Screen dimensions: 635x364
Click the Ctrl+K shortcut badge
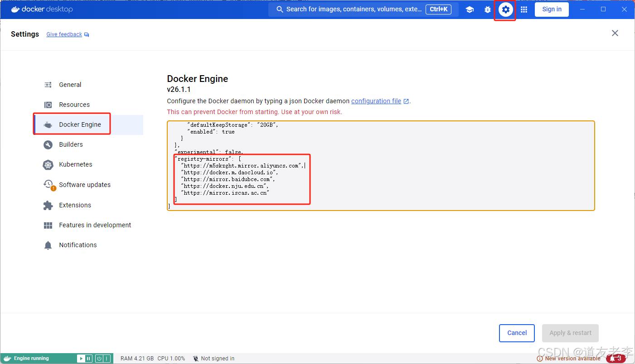click(x=438, y=10)
